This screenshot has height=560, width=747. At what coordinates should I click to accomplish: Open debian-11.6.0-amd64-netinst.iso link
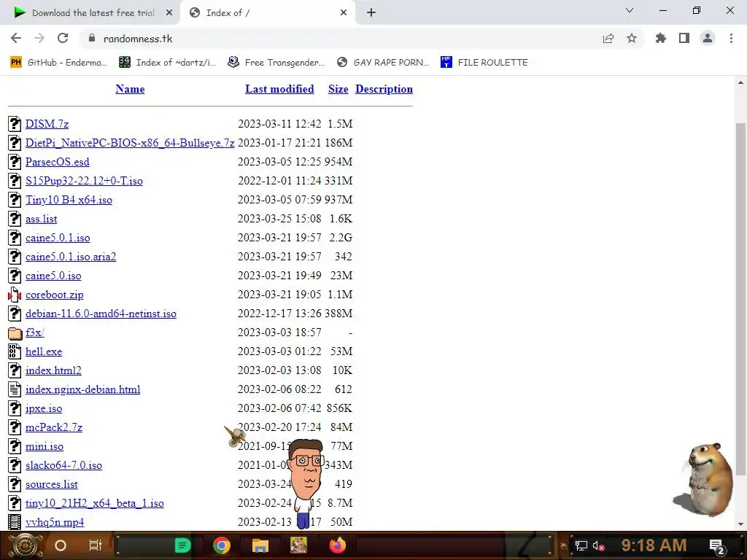[101, 314]
